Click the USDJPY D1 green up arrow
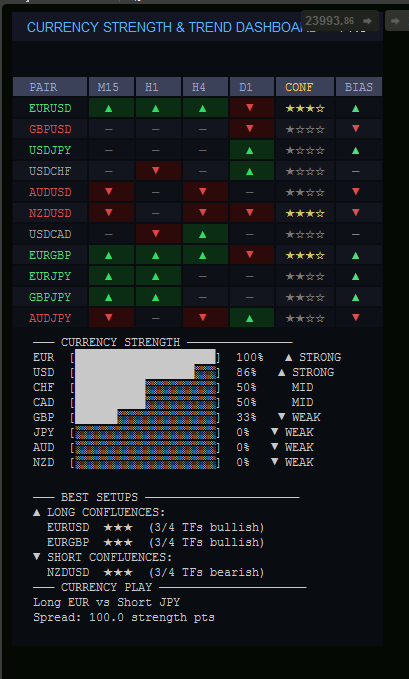 coord(250,151)
